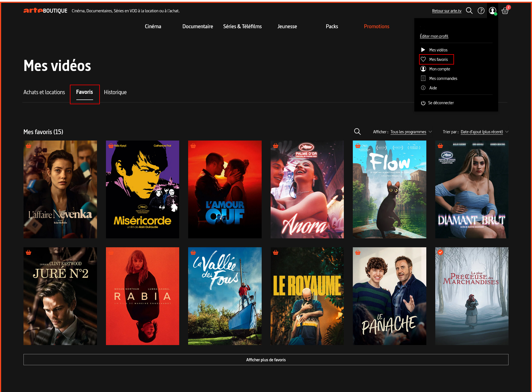Follow the Retour sur arte.tv link
532x392 pixels.
click(446, 11)
